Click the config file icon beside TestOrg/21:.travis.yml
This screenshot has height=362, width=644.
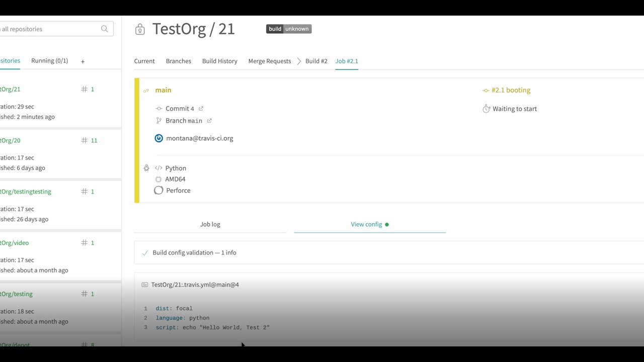145,285
